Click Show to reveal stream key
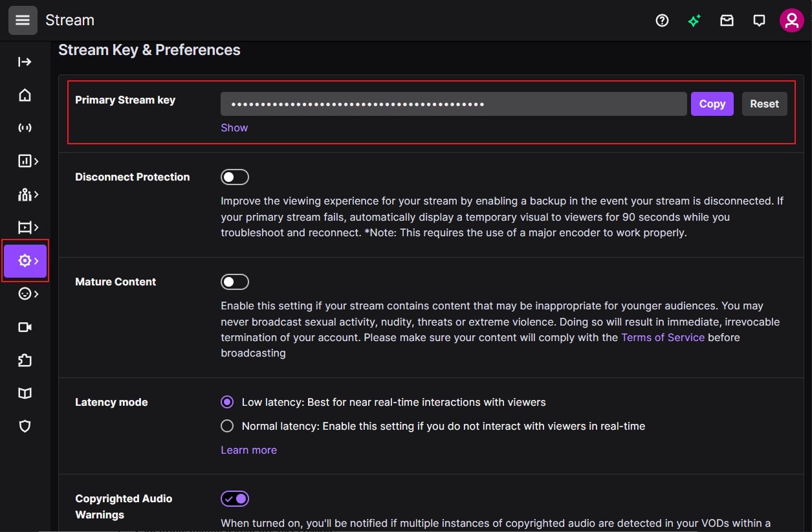Image resolution: width=812 pixels, height=532 pixels. coord(234,127)
